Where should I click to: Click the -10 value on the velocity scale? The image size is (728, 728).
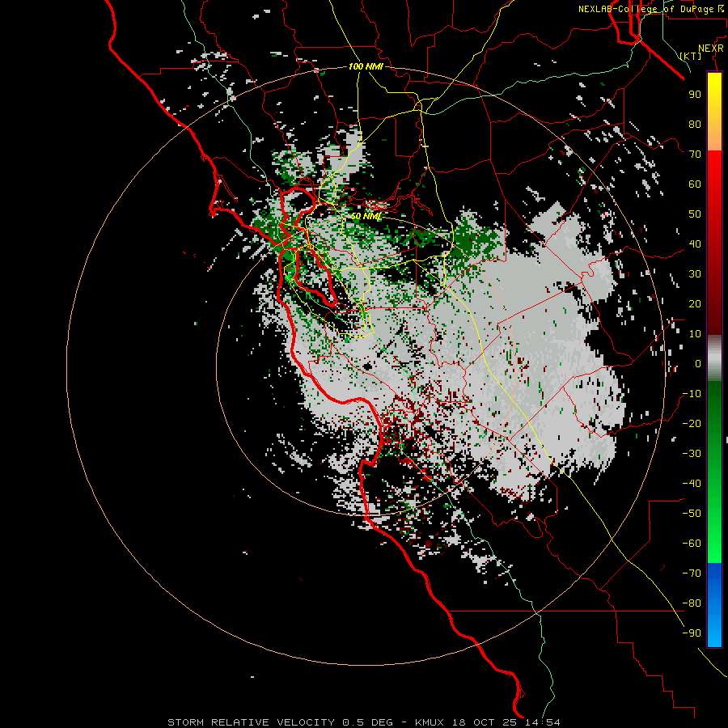coord(692,394)
